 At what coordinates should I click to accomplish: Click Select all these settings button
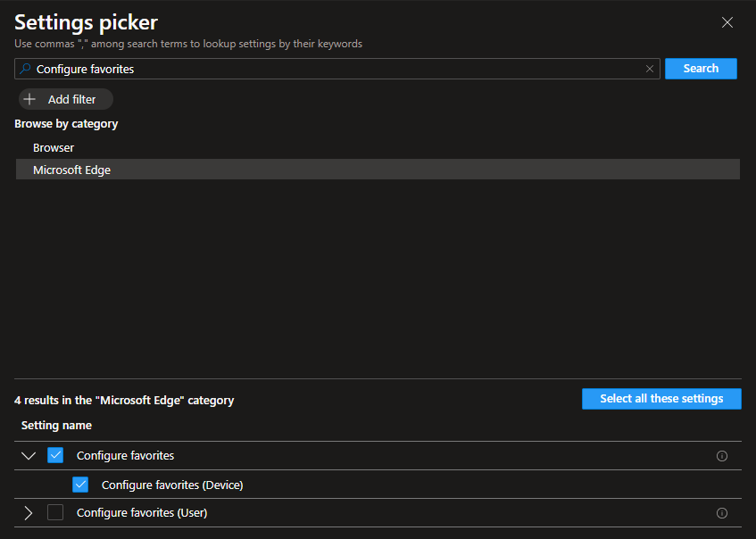(x=661, y=399)
